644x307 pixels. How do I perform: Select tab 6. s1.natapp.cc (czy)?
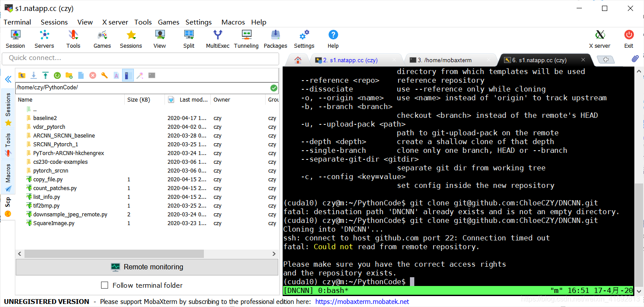click(544, 60)
